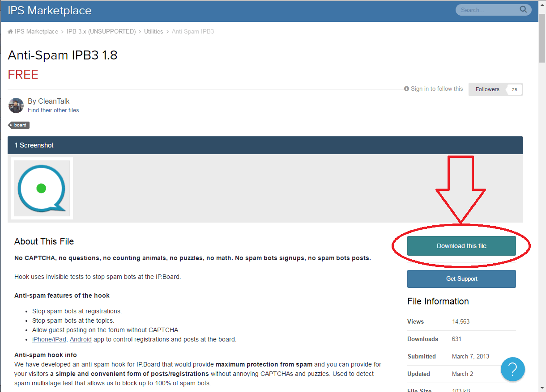Open IPB 3.x (UNSUPPORTED) breadcrumb
The height and width of the screenshot is (392, 546).
(x=101, y=32)
